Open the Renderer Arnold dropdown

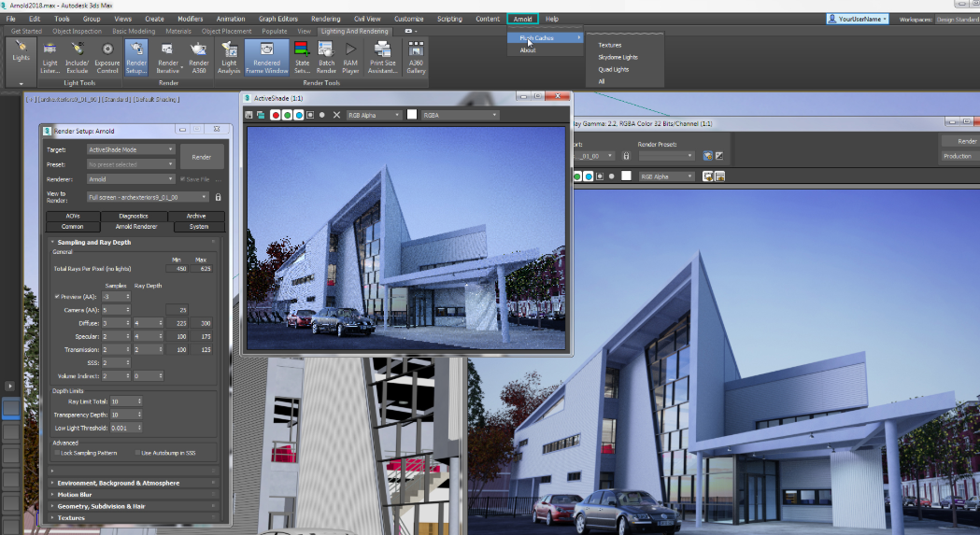click(131, 179)
